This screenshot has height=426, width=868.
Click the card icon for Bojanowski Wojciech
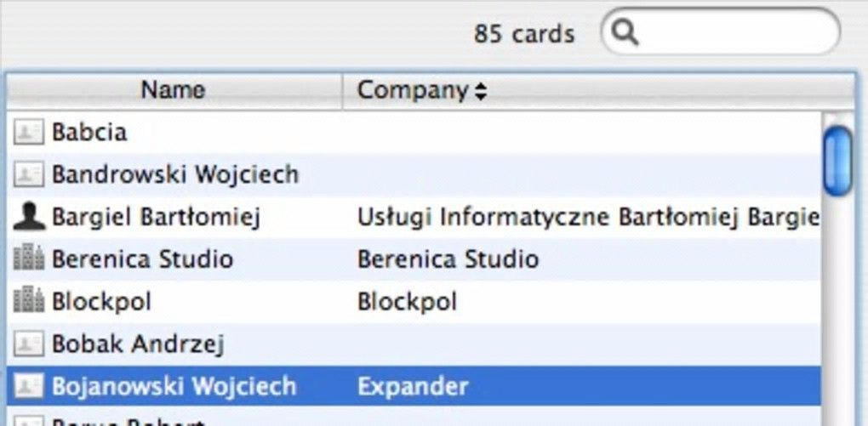point(29,386)
